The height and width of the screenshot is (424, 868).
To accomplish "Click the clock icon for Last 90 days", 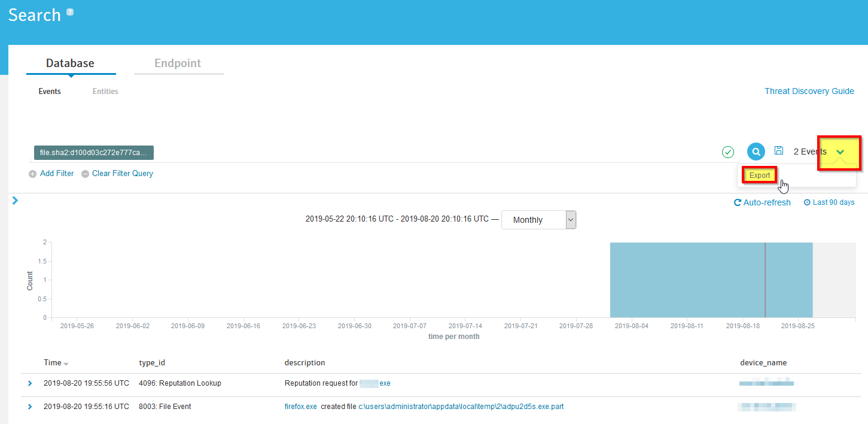I will click(807, 203).
